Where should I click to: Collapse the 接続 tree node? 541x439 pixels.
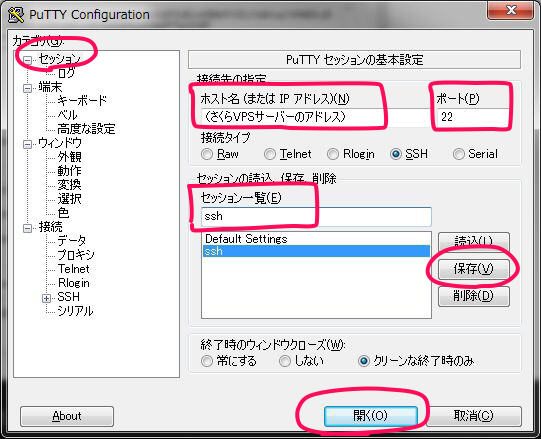coord(27,228)
